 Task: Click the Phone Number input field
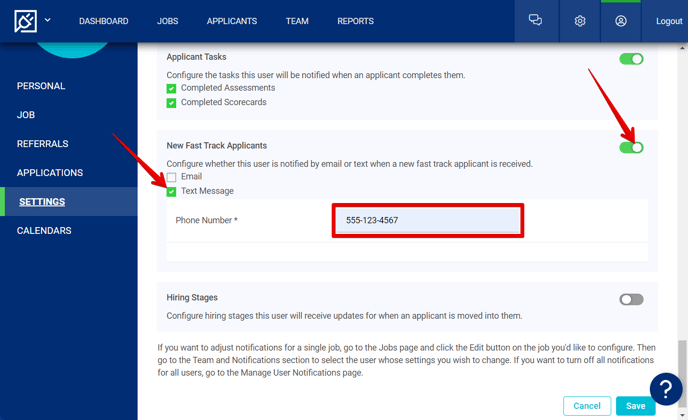coord(427,220)
